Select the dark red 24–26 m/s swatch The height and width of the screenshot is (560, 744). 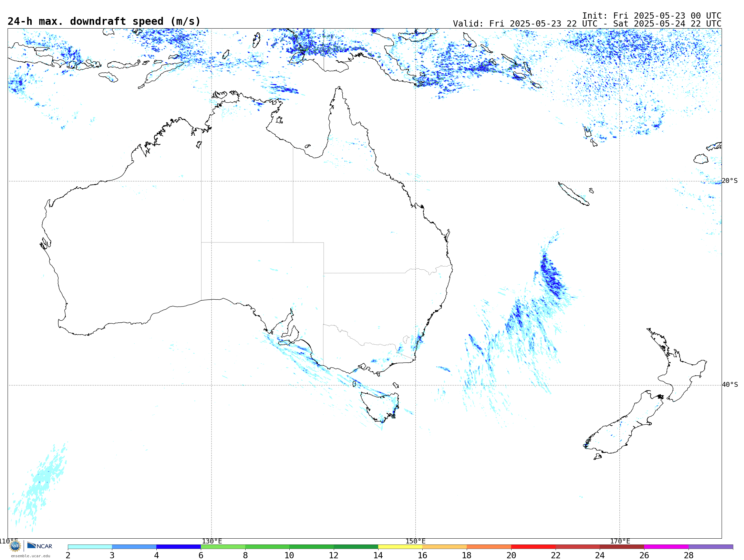622,547
